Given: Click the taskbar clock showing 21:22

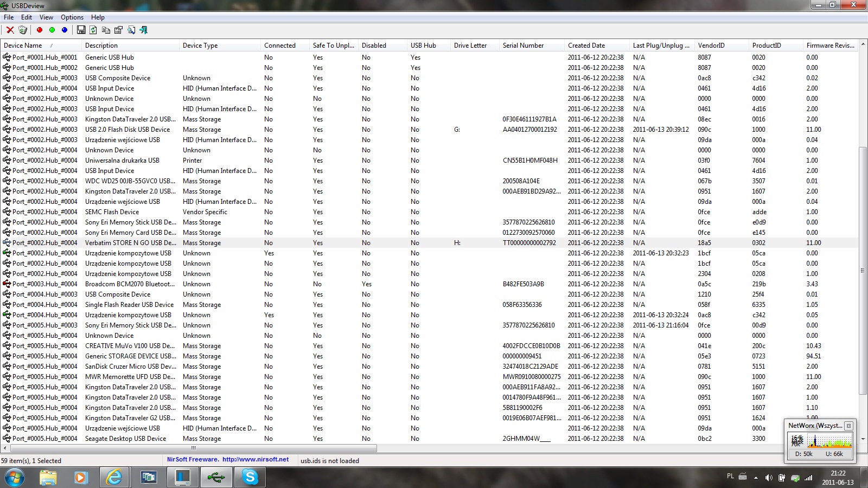Looking at the screenshot, I should [838, 478].
